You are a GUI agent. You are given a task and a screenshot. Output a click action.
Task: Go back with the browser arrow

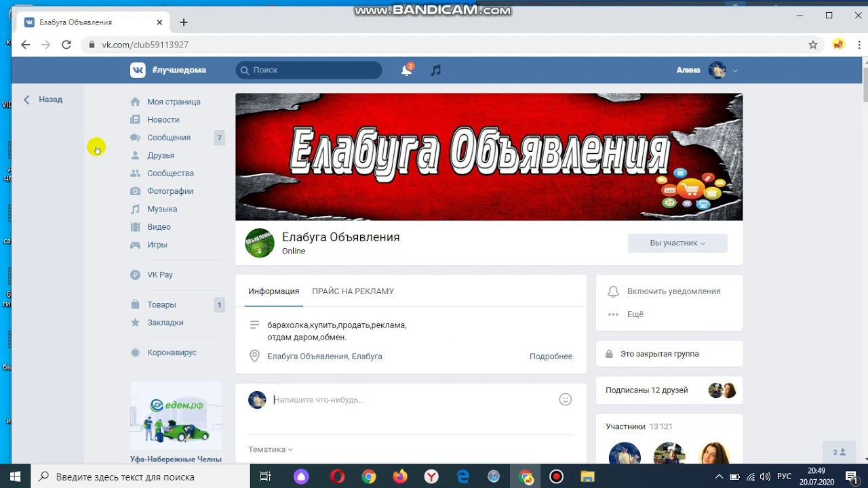(25, 45)
